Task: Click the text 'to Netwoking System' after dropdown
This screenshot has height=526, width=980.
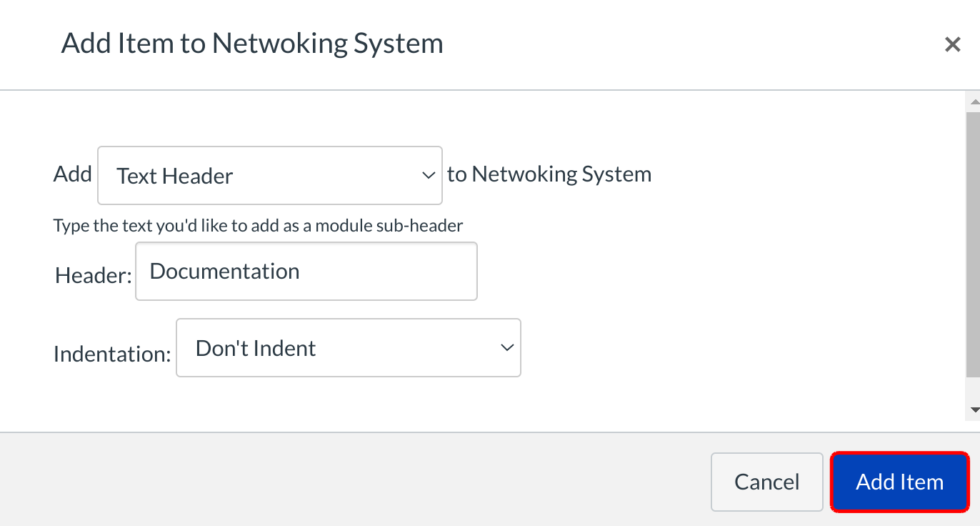Action: click(549, 174)
